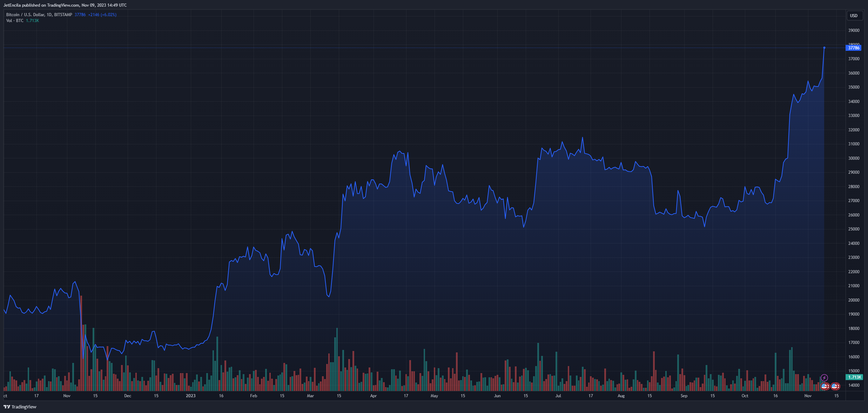
Task: Click the 37000 level on the price scale
Action: point(854,58)
